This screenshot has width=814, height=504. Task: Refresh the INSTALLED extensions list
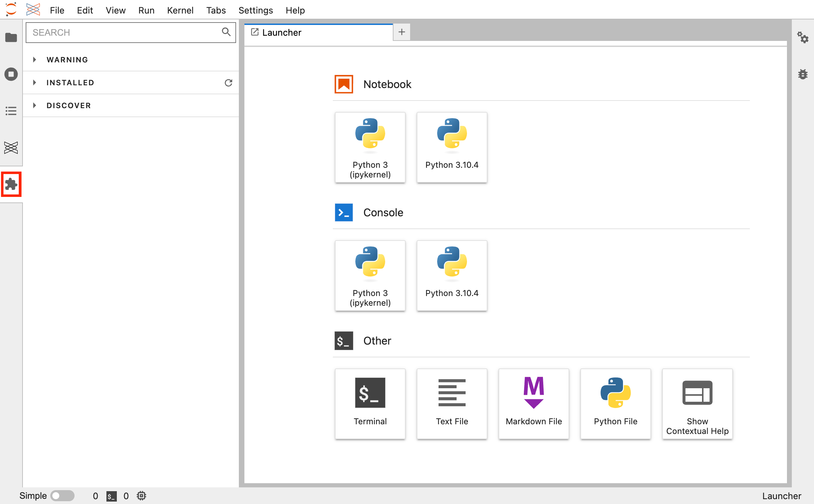tap(228, 82)
